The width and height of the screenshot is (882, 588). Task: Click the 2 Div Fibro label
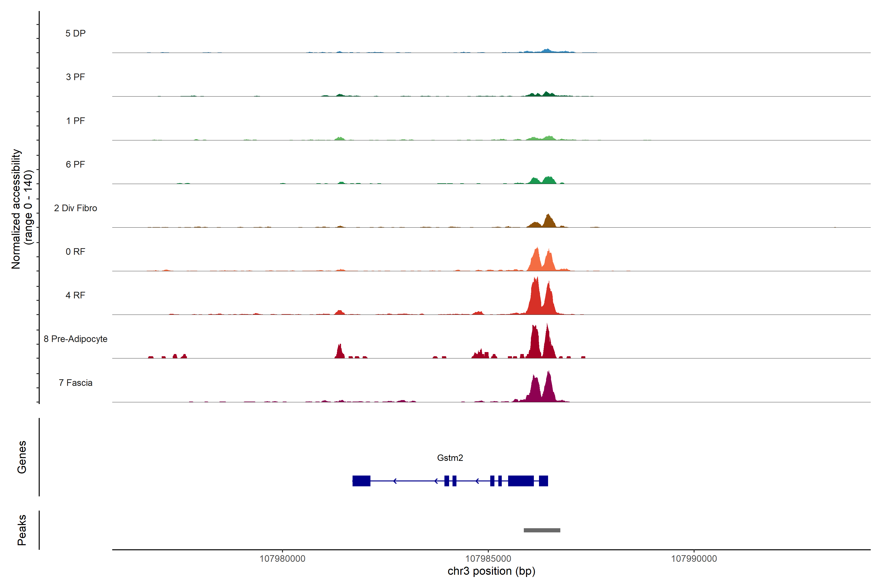75,208
